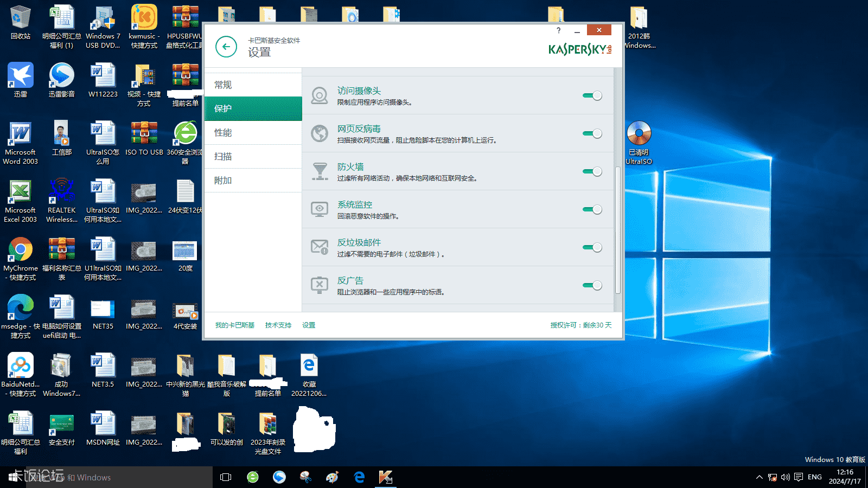Click Kaspersky icon in taskbar
The image size is (868, 488).
(386, 477)
